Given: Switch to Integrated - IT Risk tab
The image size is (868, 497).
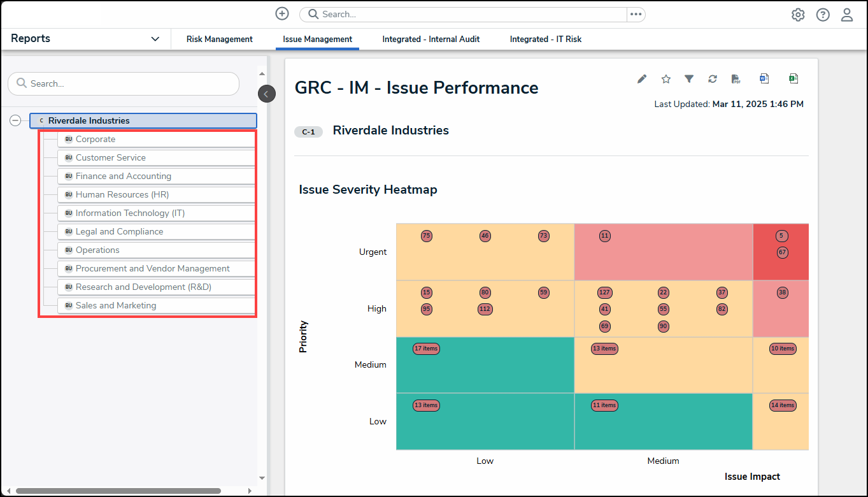Looking at the screenshot, I should click(x=545, y=40).
